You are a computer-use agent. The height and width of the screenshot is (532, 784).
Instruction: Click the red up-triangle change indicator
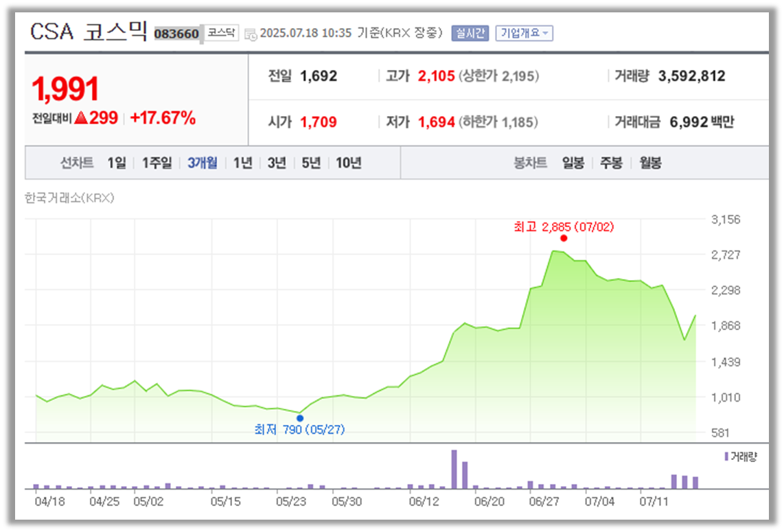(x=81, y=118)
